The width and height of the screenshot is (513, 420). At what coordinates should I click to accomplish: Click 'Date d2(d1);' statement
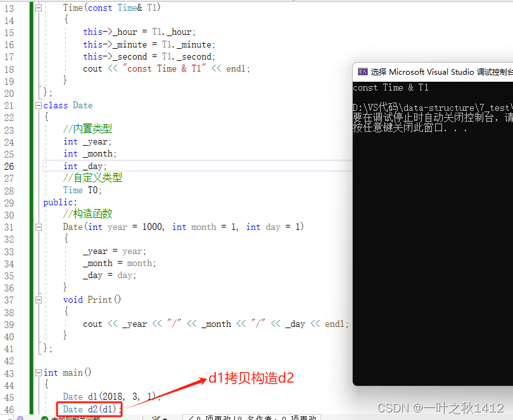(92, 409)
